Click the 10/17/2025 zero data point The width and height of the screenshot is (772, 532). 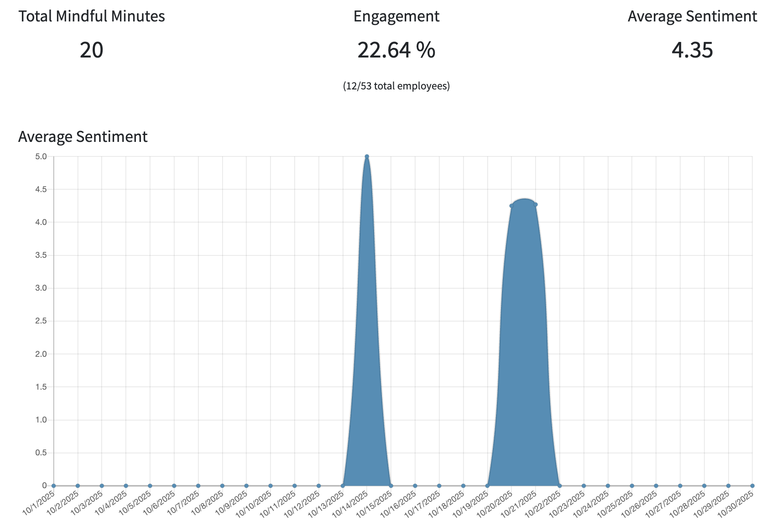pyautogui.click(x=439, y=485)
